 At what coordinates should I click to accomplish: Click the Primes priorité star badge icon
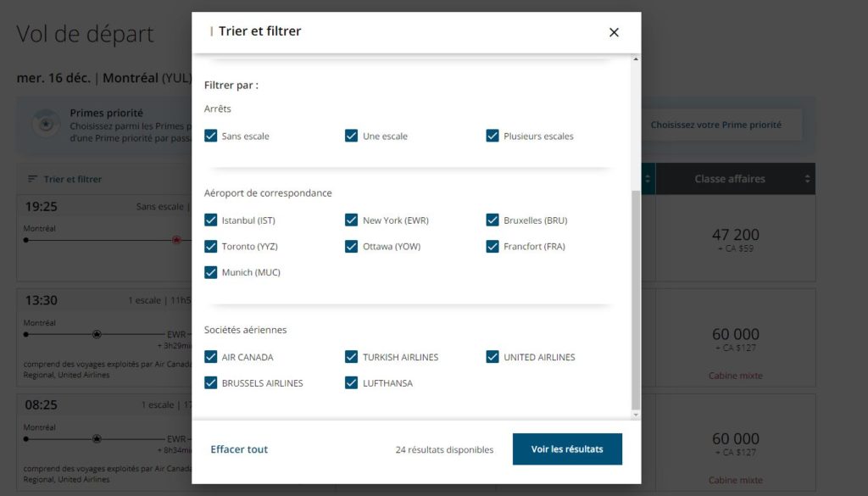[45, 125]
